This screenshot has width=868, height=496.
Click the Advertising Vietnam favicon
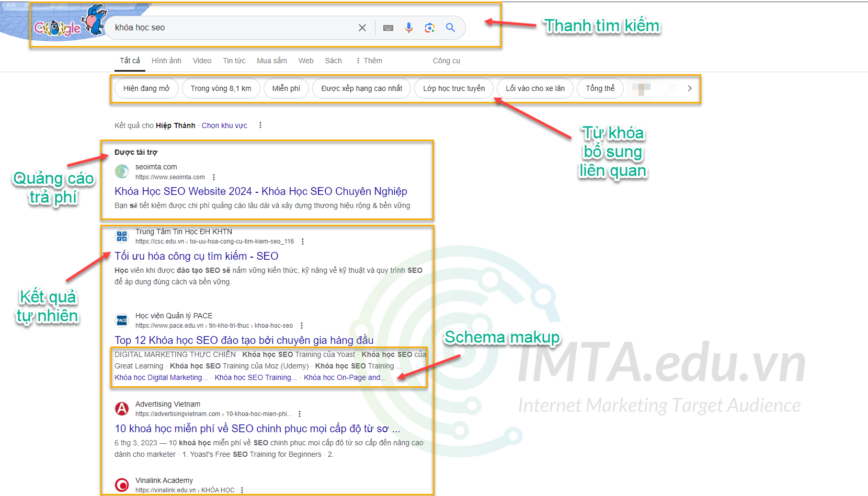pos(122,409)
